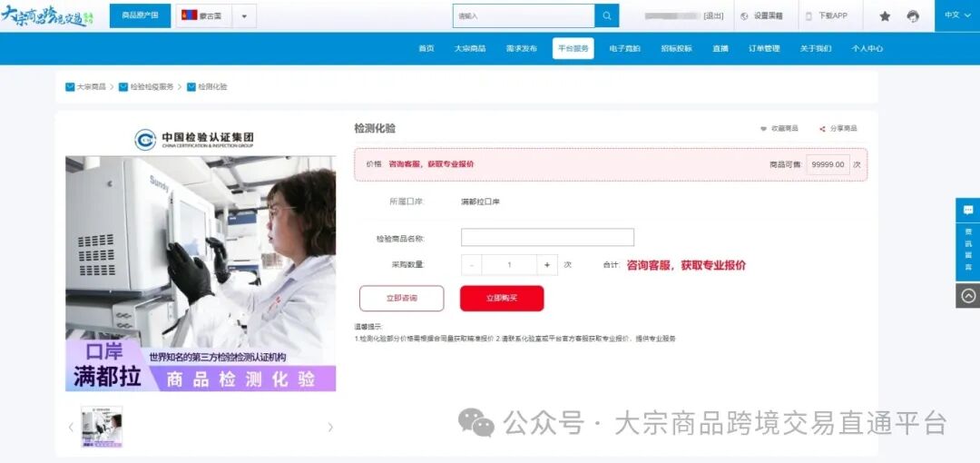Open the customer service headset icon
Viewport: 980px width, 463px height.
pyautogui.click(x=912, y=16)
